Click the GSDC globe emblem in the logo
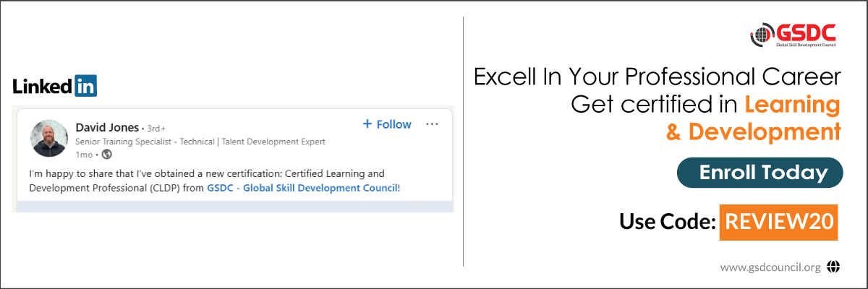The height and width of the screenshot is (289, 868). click(x=761, y=34)
